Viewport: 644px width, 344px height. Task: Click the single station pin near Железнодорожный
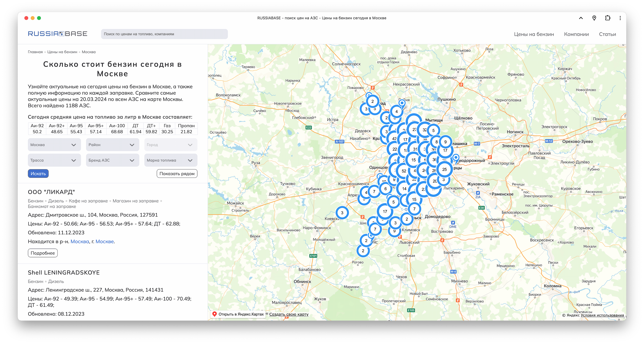[x=456, y=158]
